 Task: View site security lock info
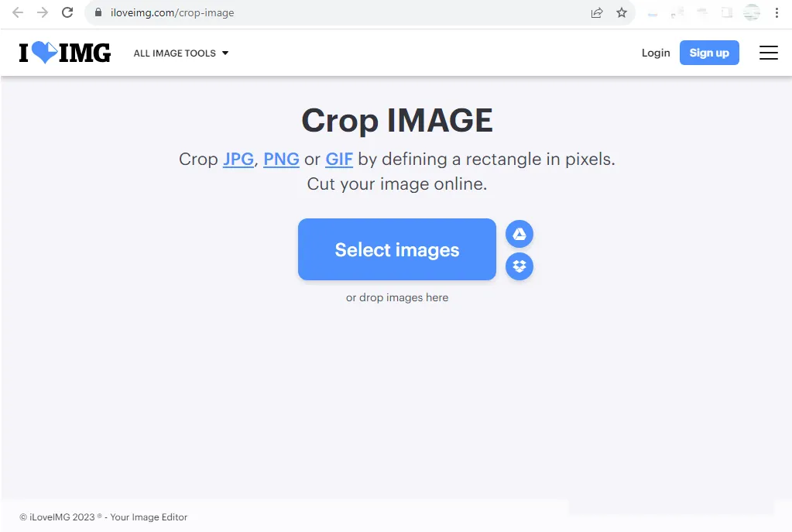tap(98, 12)
